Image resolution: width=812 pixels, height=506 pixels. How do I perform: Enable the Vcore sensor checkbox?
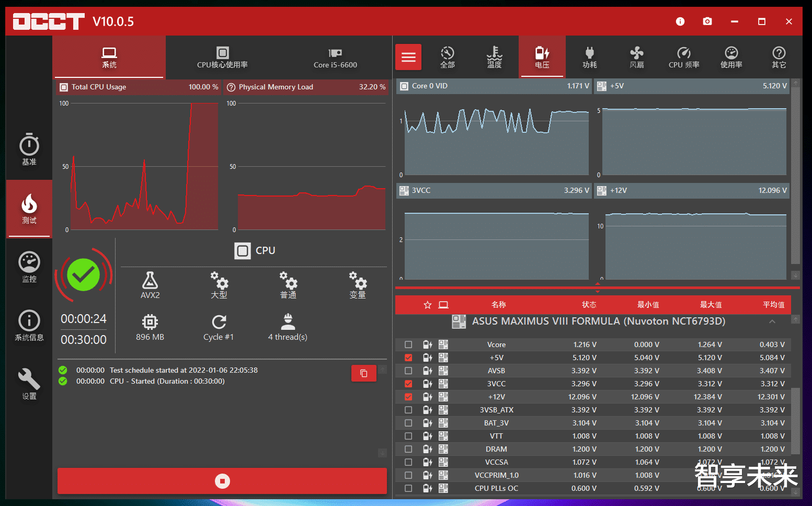click(408, 344)
